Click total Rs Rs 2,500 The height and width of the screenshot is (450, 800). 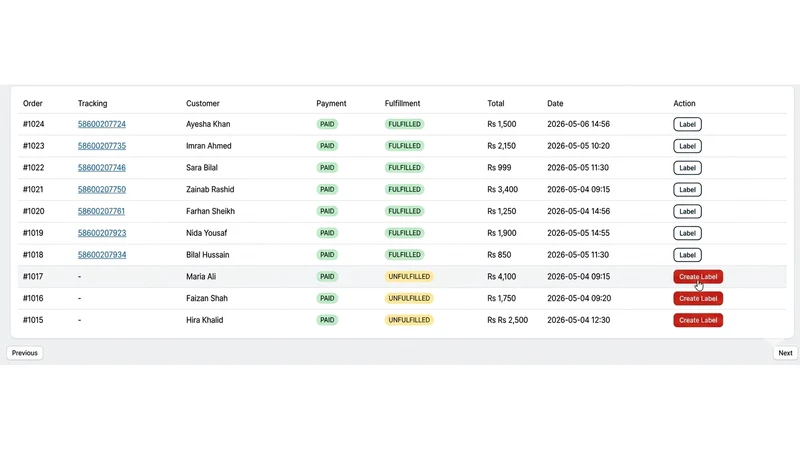tap(508, 320)
